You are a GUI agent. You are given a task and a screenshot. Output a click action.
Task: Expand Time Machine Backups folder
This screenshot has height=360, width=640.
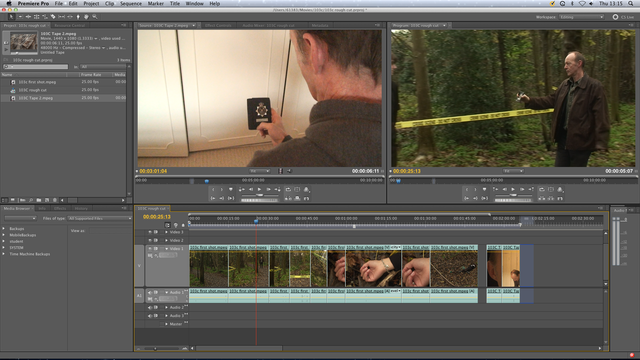pyautogui.click(x=4, y=254)
